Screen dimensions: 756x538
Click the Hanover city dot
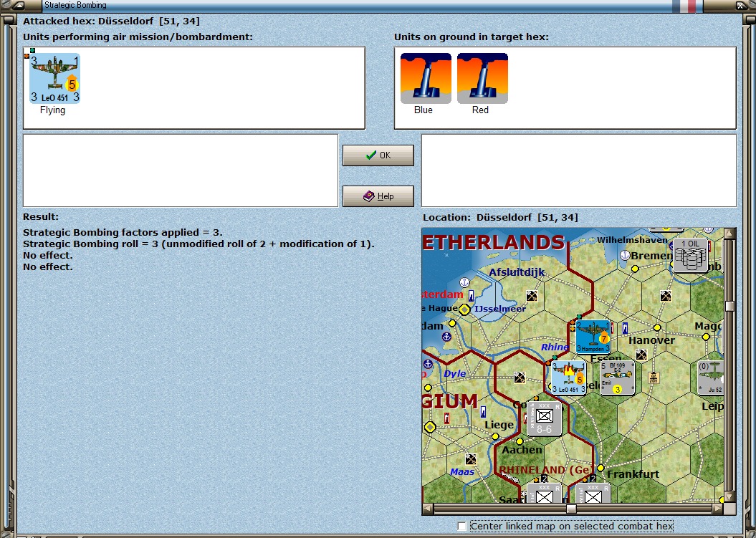(657, 327)
